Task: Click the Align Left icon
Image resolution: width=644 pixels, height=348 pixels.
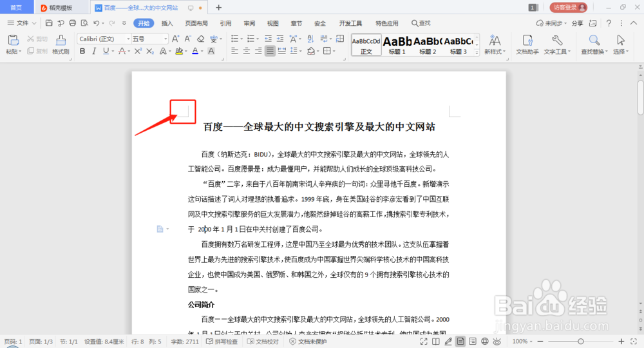Action: (x=234, y=51)
